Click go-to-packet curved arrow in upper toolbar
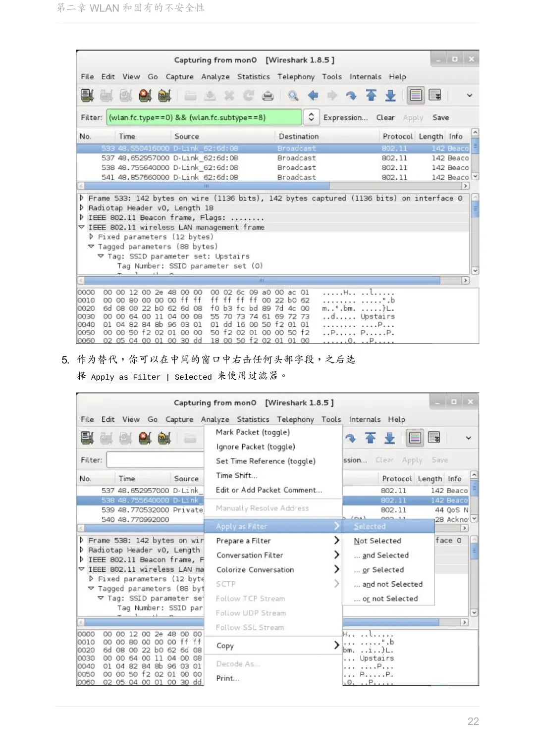This screenshot has width=535, height=756. coord(351,96)
